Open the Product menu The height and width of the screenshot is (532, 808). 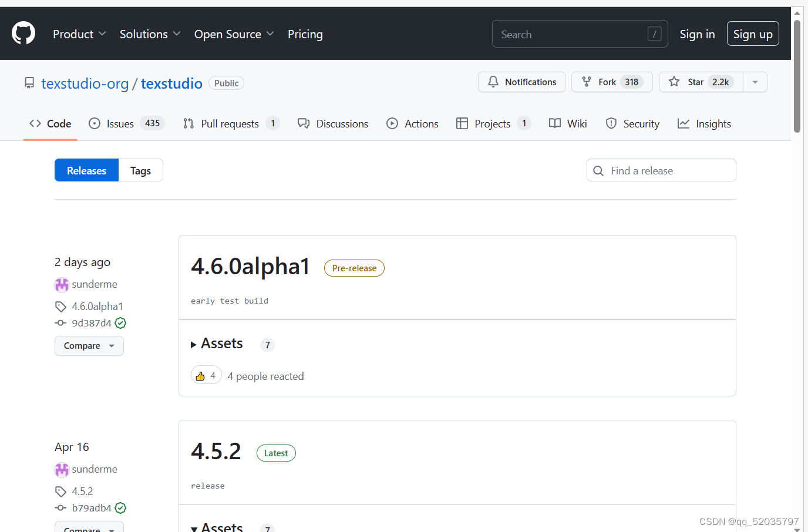79,34
